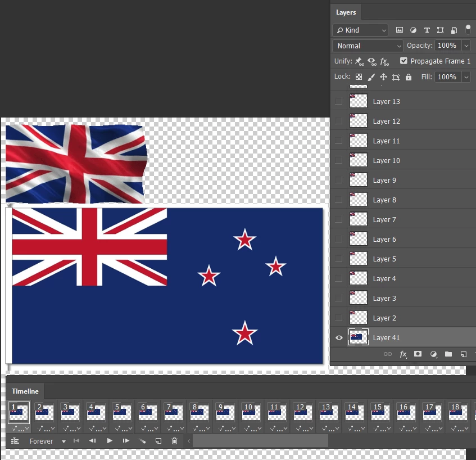This screenshot has width=476, height=460.
Task: Click Unify layer position icon
Action: 360,61
